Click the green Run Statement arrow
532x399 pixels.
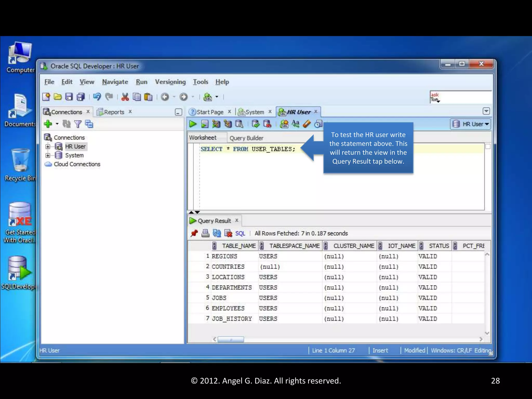click(x=193, y=124)
